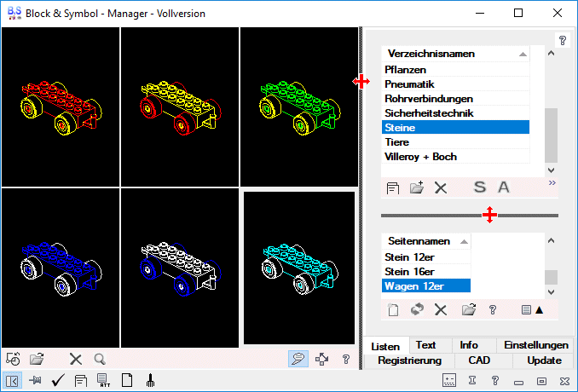Click the black triangle under Seitennamen
The height and width of the screenshot is (392, 578).
(540, 310)
